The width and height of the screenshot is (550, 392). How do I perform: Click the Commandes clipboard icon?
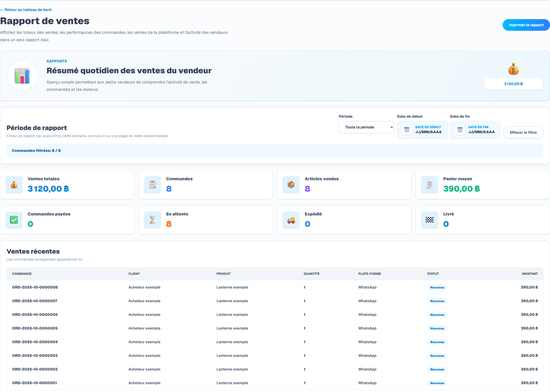(152, 185)
